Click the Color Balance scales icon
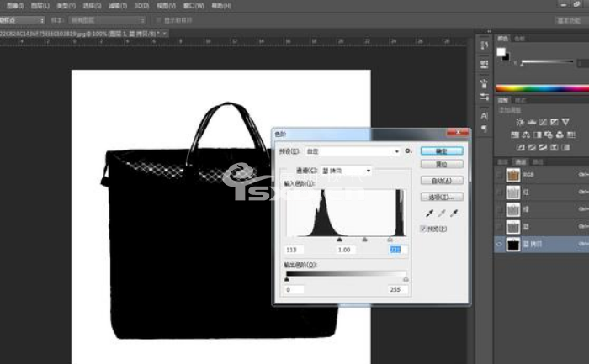Screen dimensions: 589x364 tap(526, 135)
